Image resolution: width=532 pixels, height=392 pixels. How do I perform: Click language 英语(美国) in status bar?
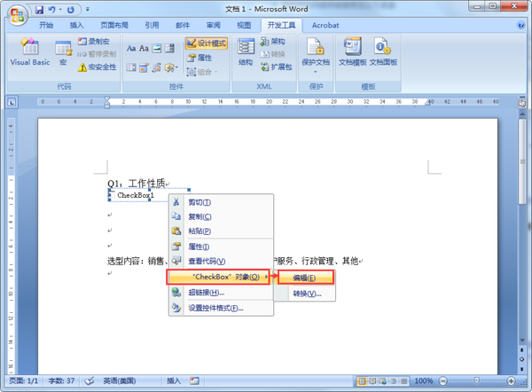[x=120, y=380]
